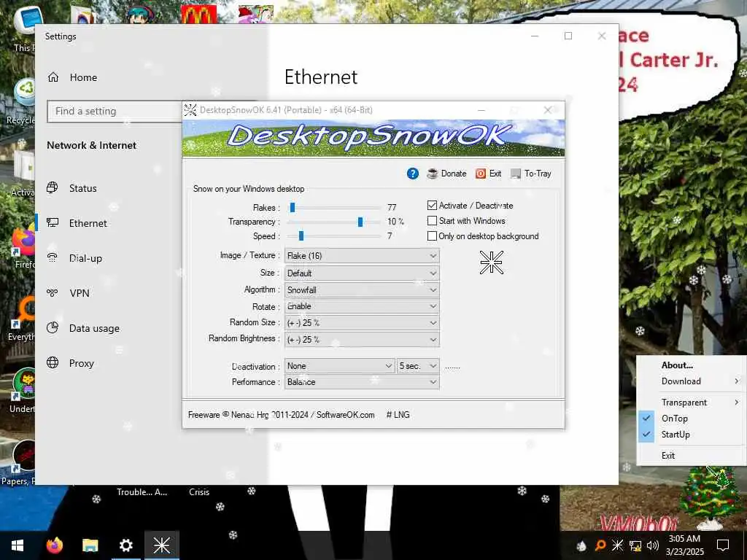The height and width of the screenshot is (560, 747).
Task: Send DesktopSnowOK To-Tray
Action: click(x=531, y=174)
